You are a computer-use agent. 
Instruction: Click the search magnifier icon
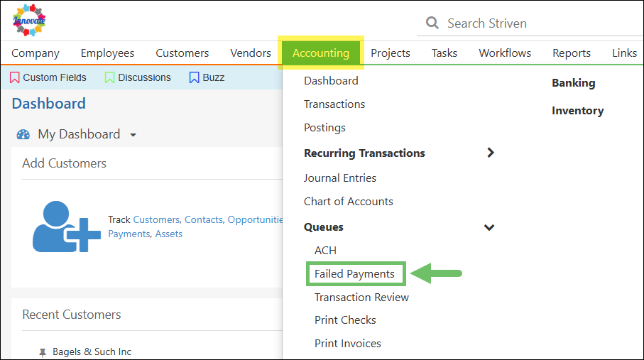pyautogui.click(x=432, y=23)
